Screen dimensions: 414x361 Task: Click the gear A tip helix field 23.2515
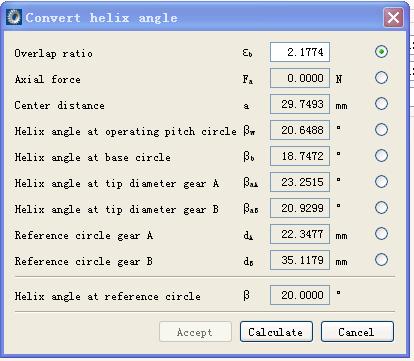point(300,182)
